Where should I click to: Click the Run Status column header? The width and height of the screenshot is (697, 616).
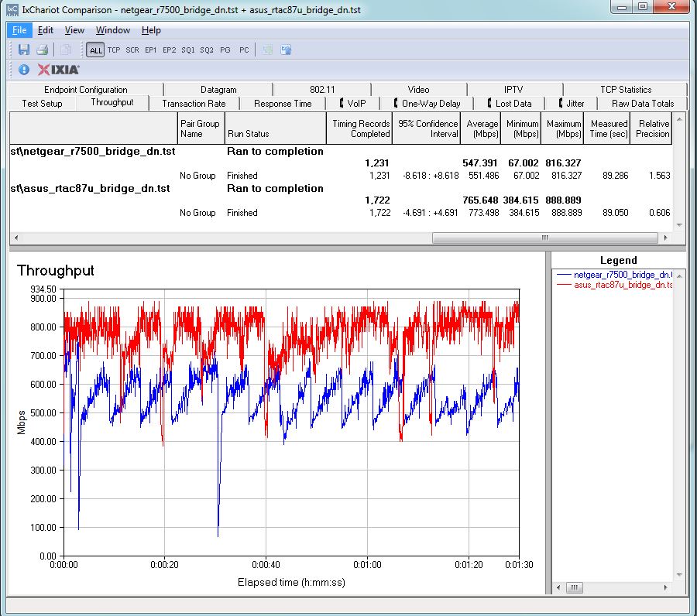(276, 128)
